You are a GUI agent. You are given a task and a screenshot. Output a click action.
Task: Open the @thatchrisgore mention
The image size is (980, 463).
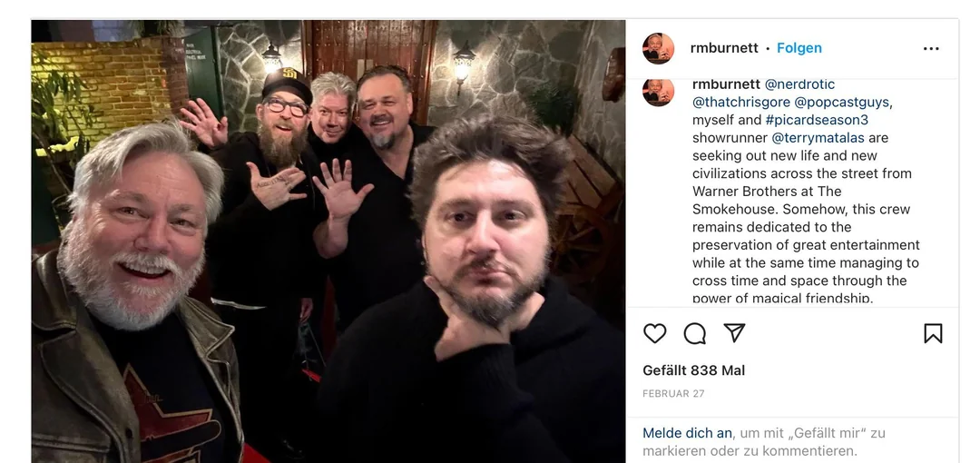(741, 102)
